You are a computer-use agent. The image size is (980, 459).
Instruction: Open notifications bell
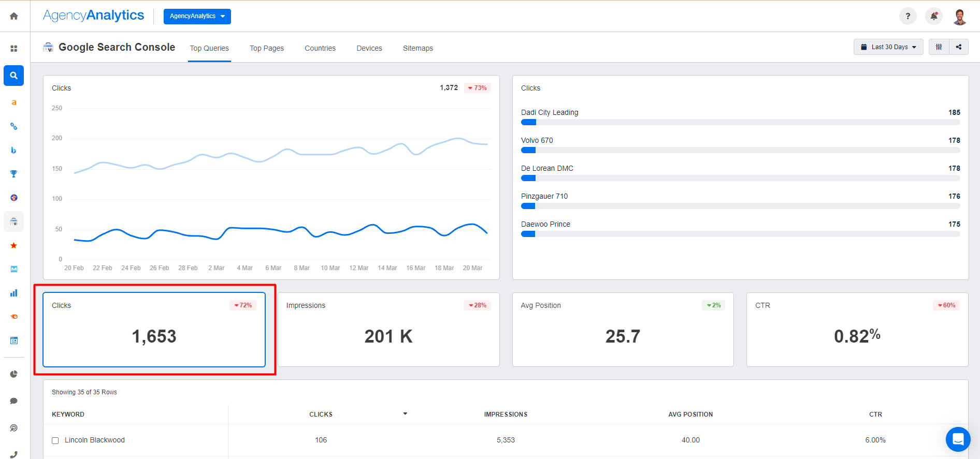click(x=933, y=16)
